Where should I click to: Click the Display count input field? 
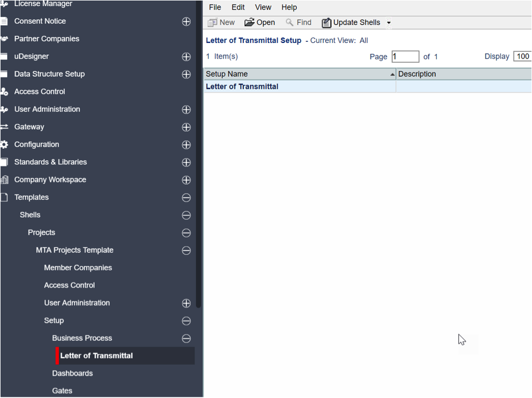click(522, 57)
